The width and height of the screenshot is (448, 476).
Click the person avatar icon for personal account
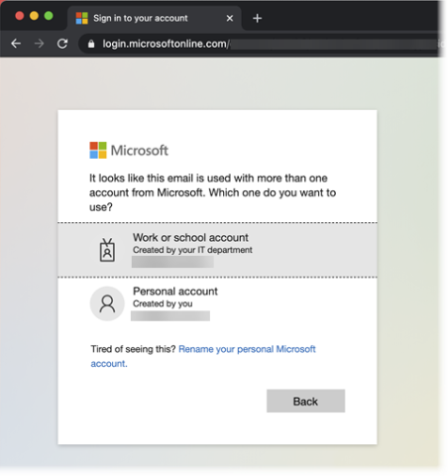pos(107,303)
